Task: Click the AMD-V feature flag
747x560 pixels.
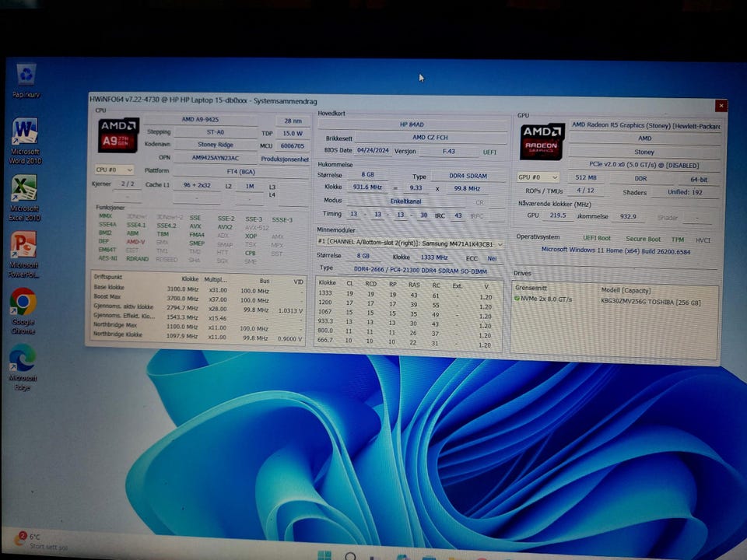Action: coord(135,241)
